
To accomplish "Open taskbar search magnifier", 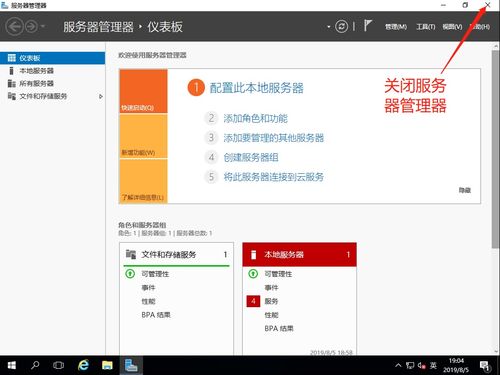I will coord(35,365).
